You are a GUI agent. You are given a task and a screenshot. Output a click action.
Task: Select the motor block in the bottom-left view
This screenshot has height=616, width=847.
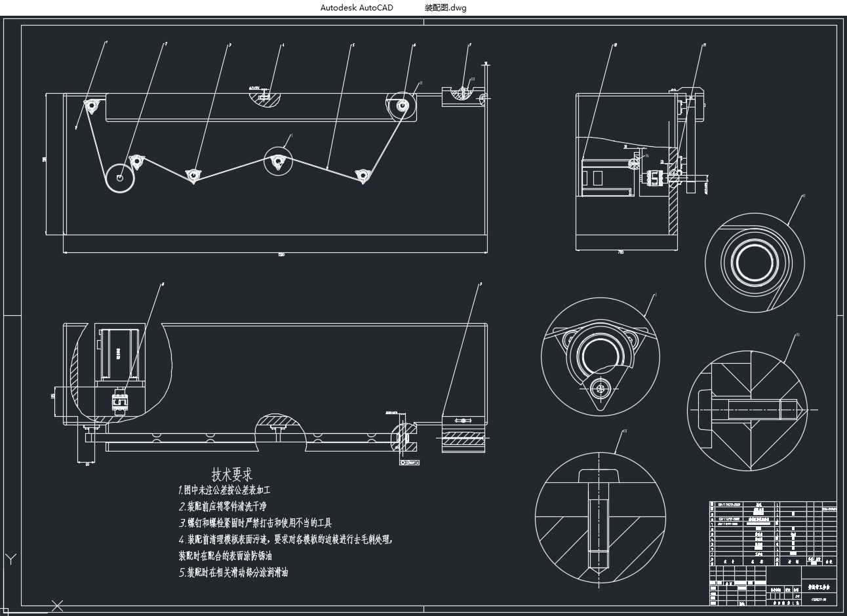(x=119, y=353)
